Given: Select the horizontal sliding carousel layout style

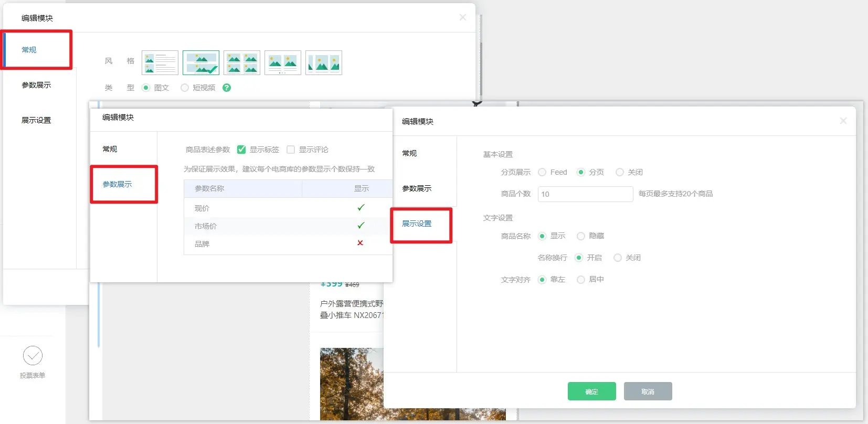Looking at the screenshot, I should [324, 63].
